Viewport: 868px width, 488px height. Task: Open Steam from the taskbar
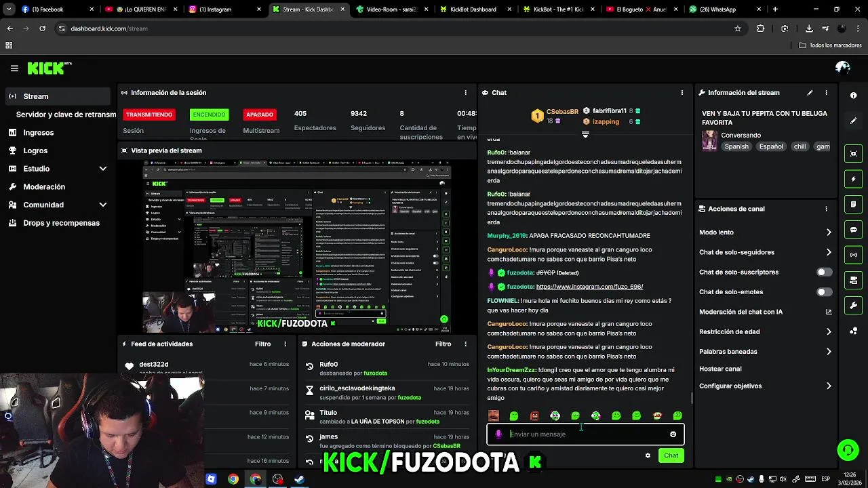[299, 479]
